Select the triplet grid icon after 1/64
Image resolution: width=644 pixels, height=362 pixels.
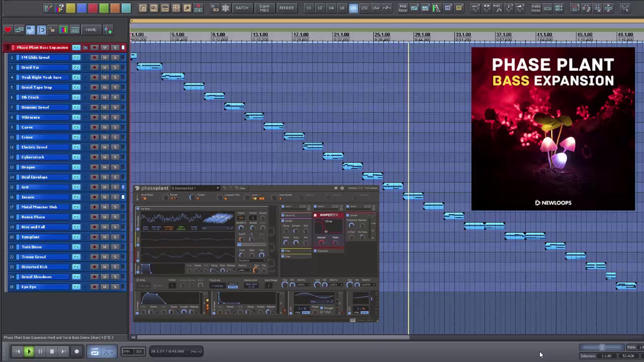point(387,8)
